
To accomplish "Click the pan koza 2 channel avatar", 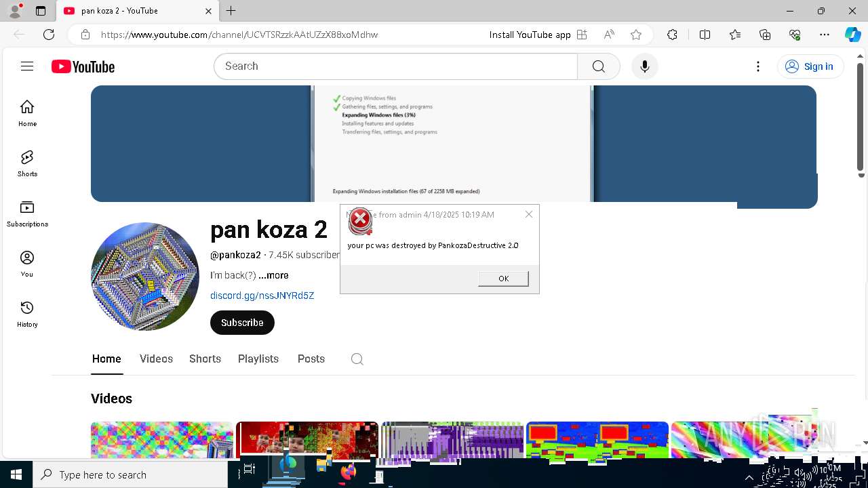I will [145, 277].
